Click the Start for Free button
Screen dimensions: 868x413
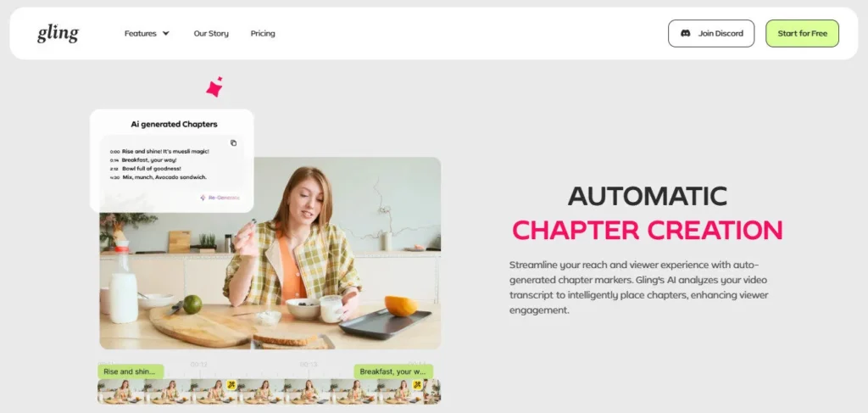coord(802,33)
